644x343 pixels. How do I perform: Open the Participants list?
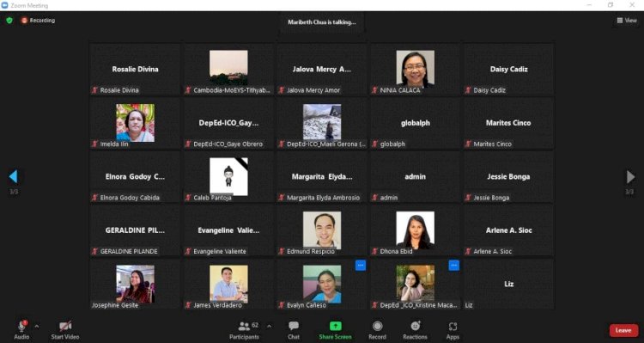pyautogui.click(x=245, y=330)
